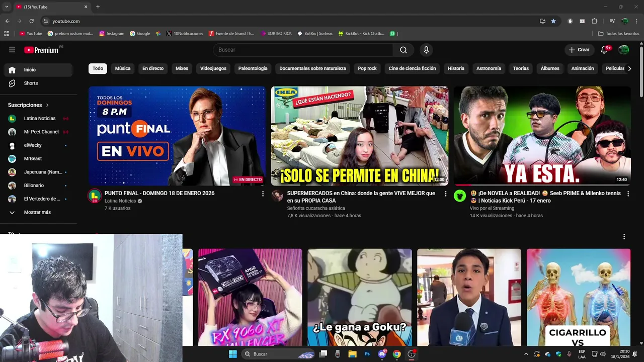Screen dimensions: 644x362
Task: Open the CIGARRILLO VS Short
Action: click(x=579, y=297)
